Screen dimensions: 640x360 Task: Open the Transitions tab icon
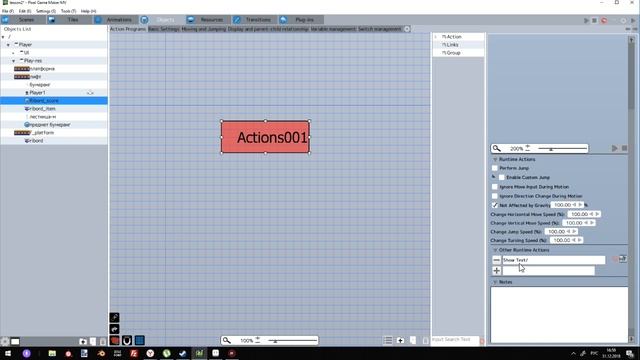237,20
